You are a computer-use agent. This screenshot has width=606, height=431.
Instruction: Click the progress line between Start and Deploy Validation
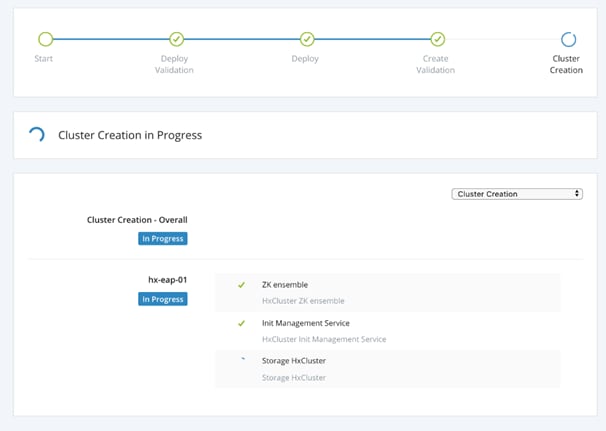coord(111,39)
